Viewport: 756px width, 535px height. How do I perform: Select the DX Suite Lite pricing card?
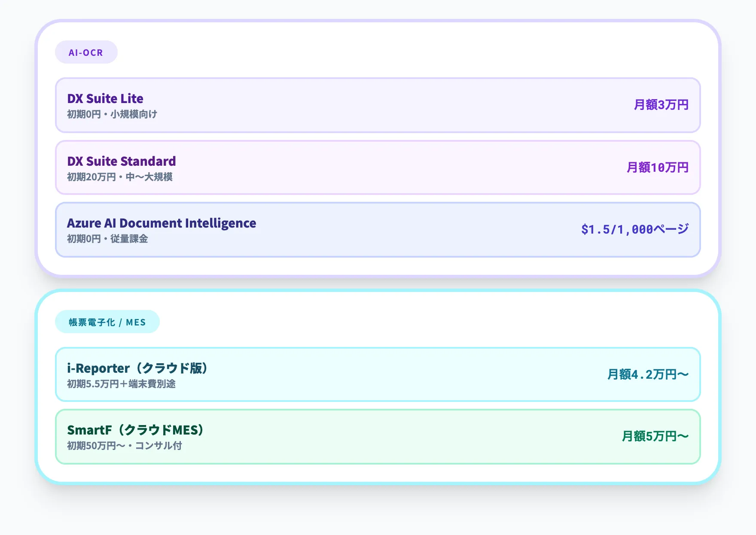tap(378, 105)
